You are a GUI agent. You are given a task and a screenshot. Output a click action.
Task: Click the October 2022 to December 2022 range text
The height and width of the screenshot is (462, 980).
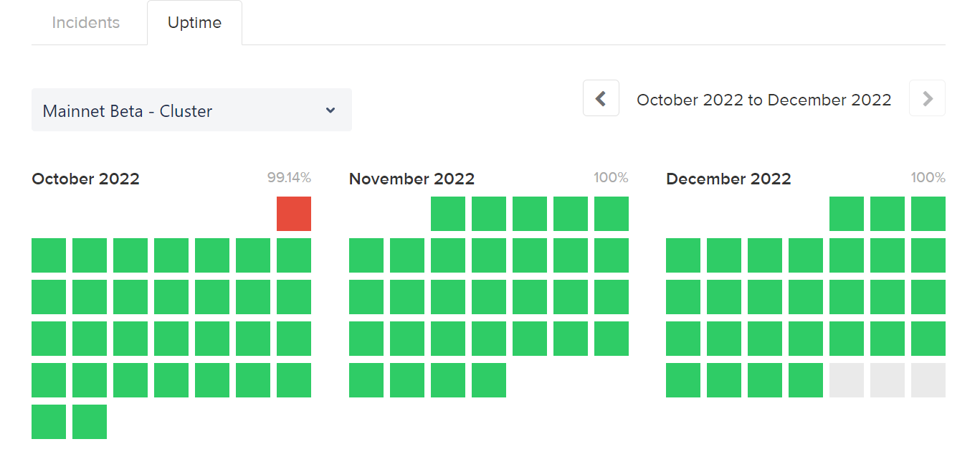click(x=764, y=100)
